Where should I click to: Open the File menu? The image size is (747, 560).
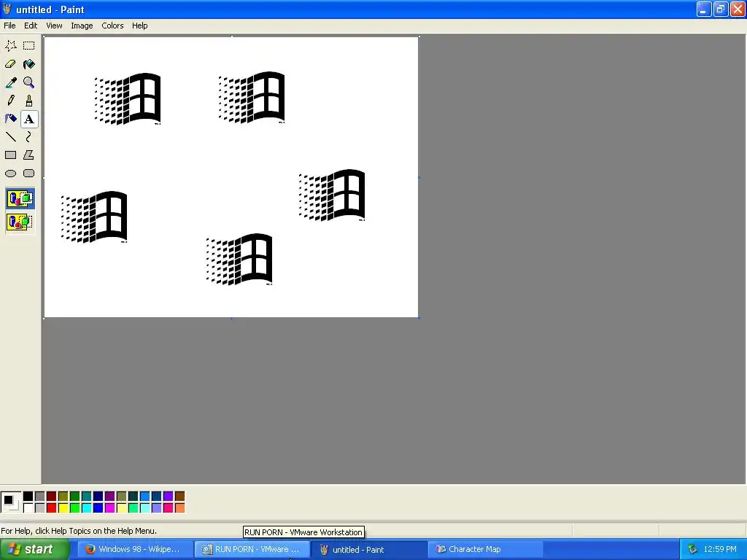9,26
